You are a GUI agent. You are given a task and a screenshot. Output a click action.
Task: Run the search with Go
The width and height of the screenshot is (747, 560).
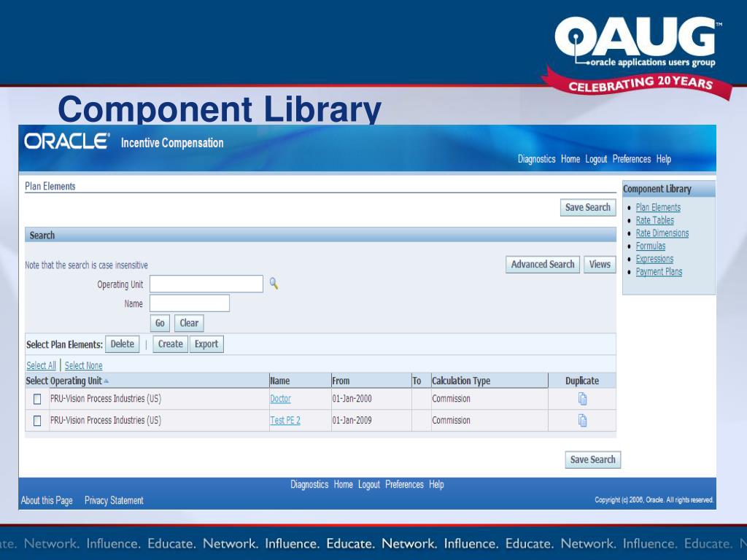(160, 323)
